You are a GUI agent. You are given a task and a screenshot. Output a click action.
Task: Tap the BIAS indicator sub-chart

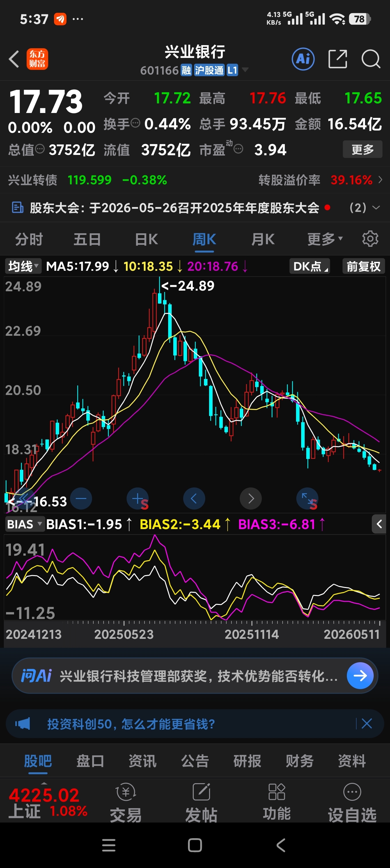click(195, 577)
